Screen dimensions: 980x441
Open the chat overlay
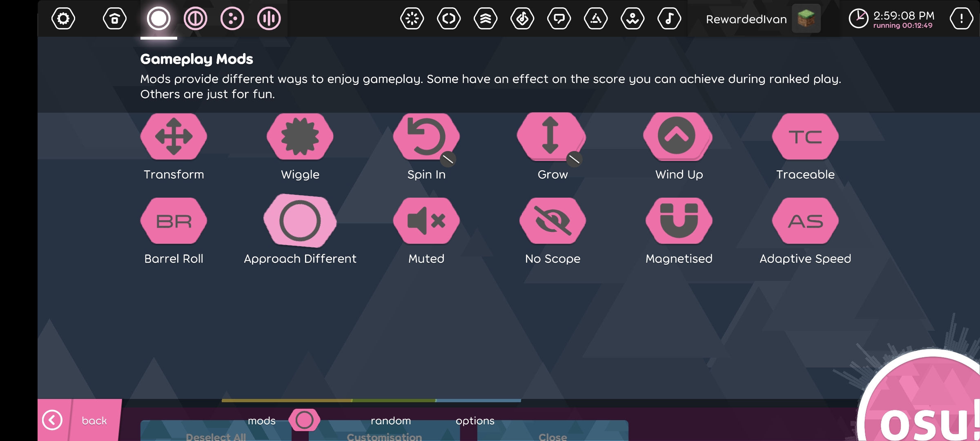pyautogui.click(x=560, y=18)
